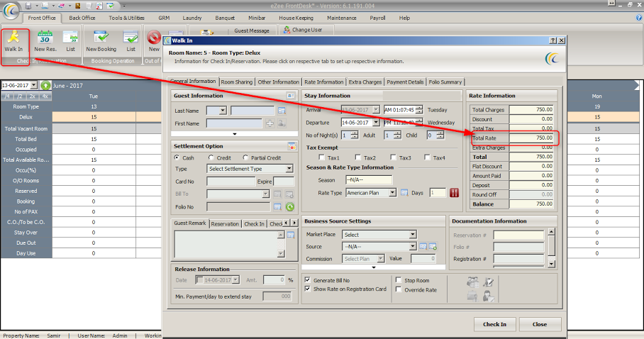Switch to Other Information tab

coord(279,82)
